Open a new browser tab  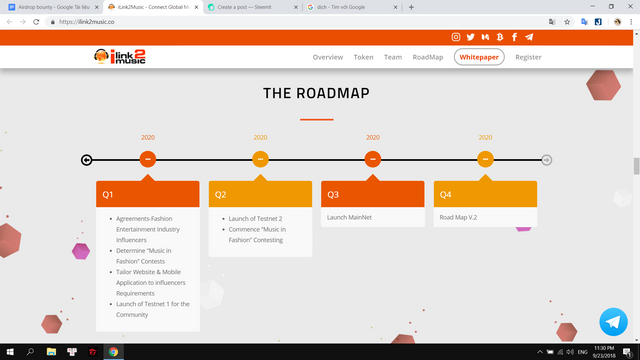coord(411,7)
